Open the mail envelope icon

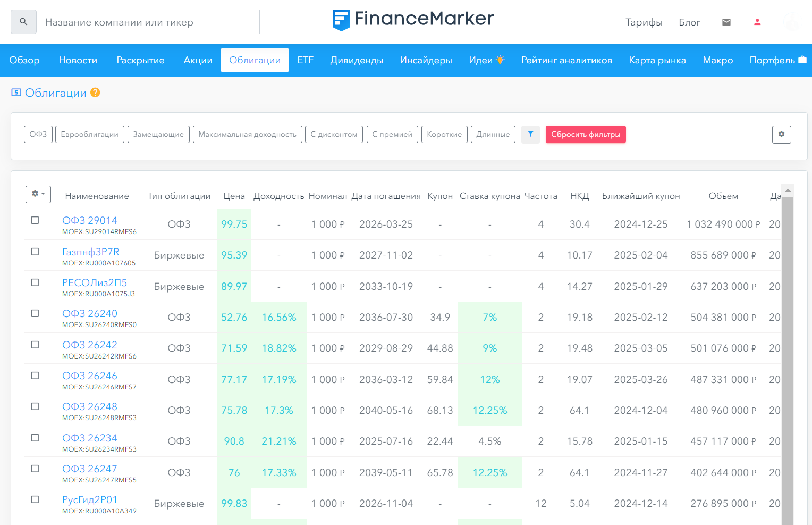point(726,22)
